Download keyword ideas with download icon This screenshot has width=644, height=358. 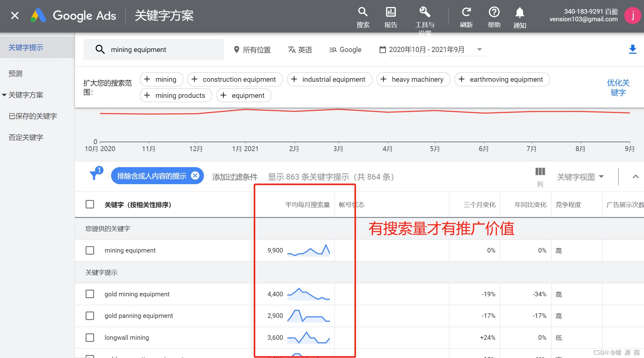click(x=632, y=49)
